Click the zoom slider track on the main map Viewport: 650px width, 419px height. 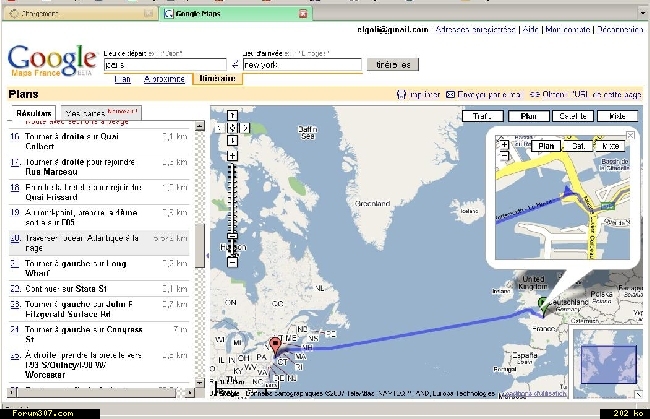coord(232,209)
